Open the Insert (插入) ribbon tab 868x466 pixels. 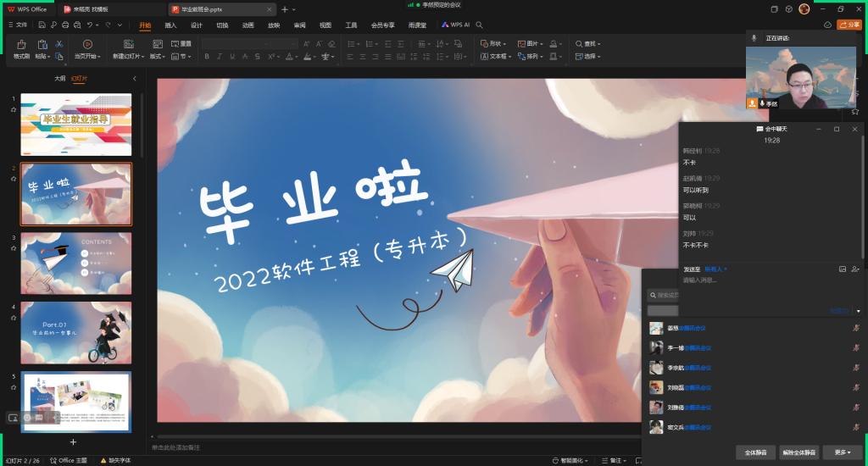[x=170, y=25]
